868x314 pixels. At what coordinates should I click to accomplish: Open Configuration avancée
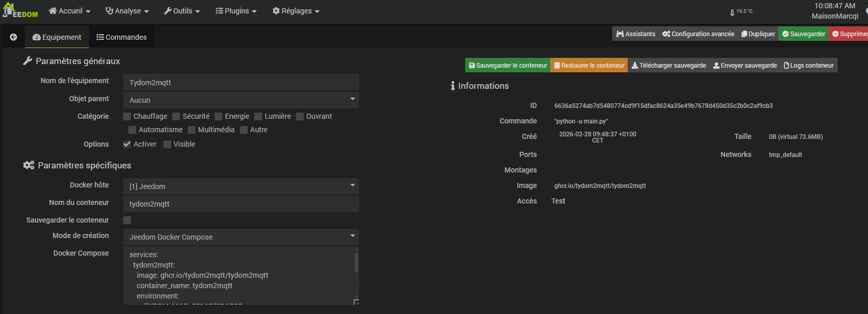[x=698, y=34]
